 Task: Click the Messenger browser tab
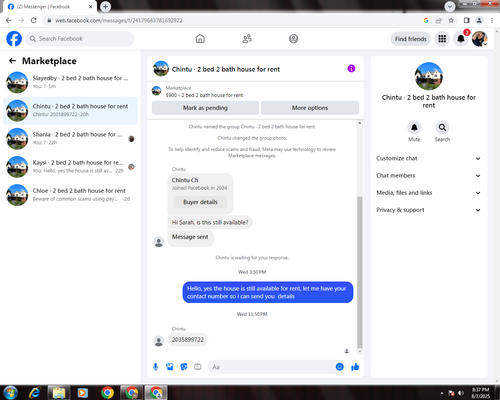[49, 7]
